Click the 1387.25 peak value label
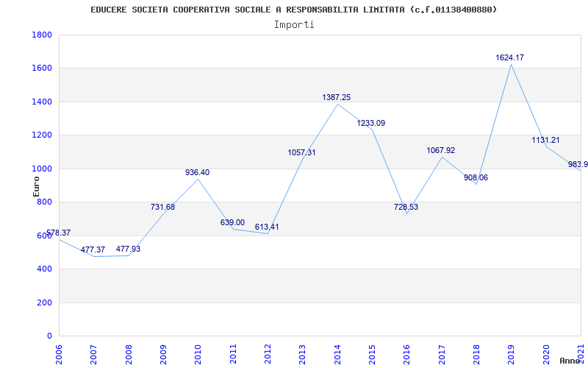The width and height of the screenshot is (588, 368). click(x=337, y=97)
